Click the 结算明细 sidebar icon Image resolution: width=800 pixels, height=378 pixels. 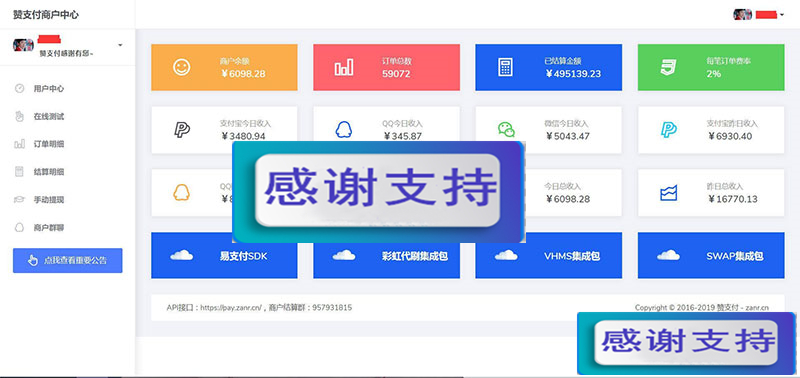pos(19,172)
